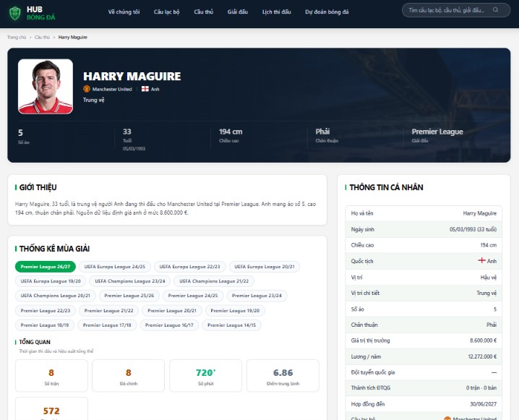Click the search magnifier icon
Image resolution: width=519 pixels, height=420 pixels.
point(495,10)
